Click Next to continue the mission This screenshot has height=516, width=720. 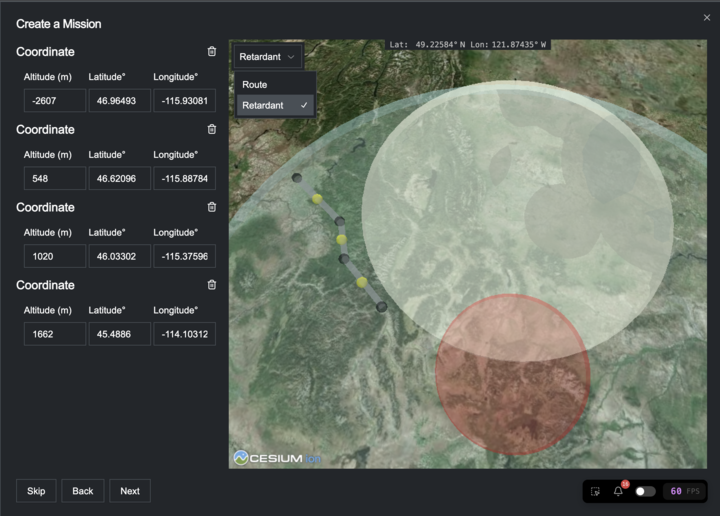130,491
